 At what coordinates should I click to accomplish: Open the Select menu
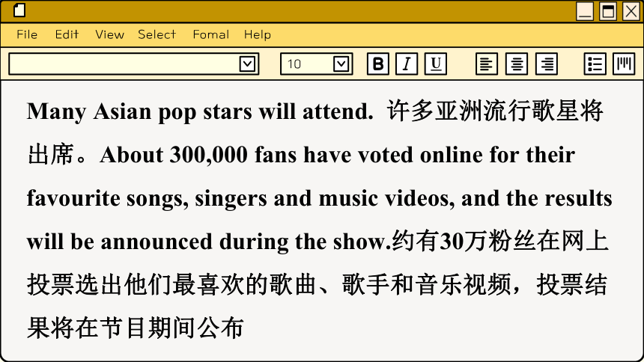coord(157,34)
